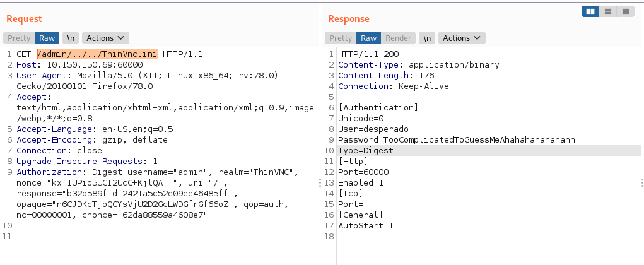644x265 pixels.
Task: Click the response hash value line
Action: click(x=127, y=193)
